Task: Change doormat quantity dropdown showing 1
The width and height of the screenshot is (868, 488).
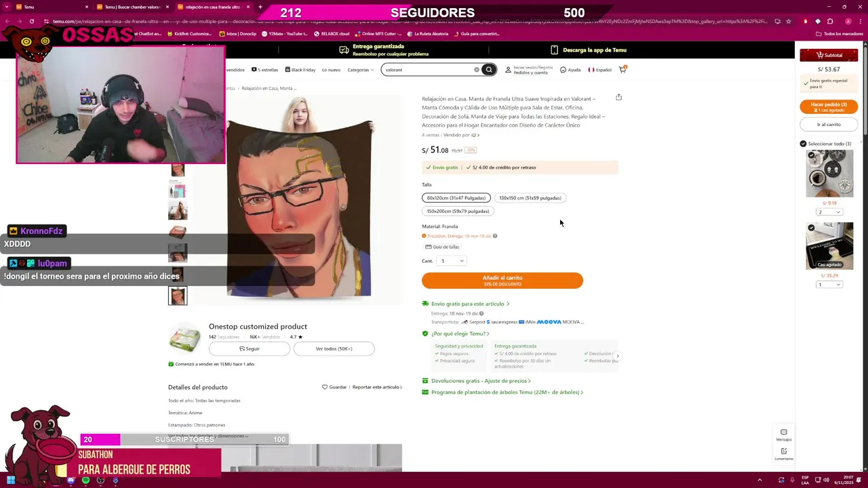Action: pos(829,285)
